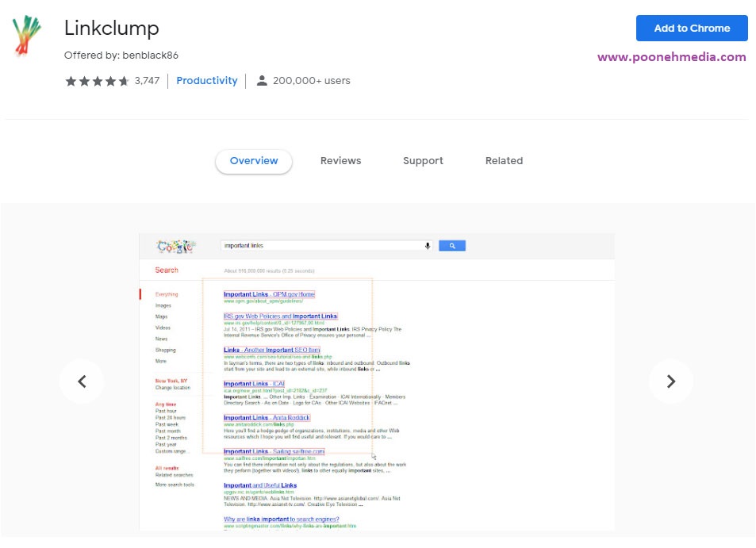Image resolution: width=756 pixels, height=548 pixels.
Task: Click the five-star rating icons
Action: click(97, 81)
